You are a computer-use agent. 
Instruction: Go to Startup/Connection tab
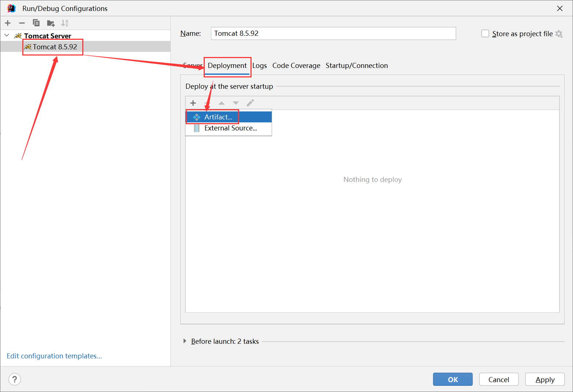pyautogui.click(x=357, y=66)
